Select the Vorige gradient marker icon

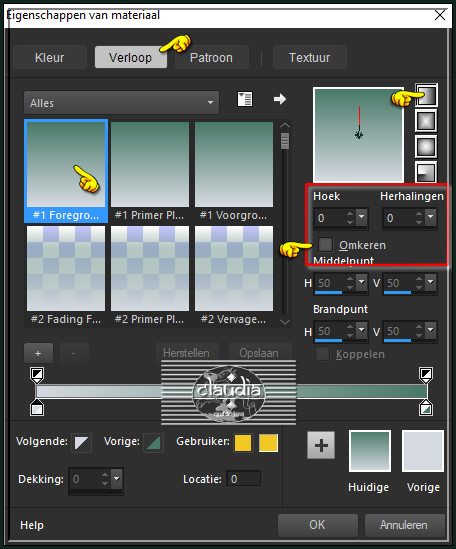153,443
